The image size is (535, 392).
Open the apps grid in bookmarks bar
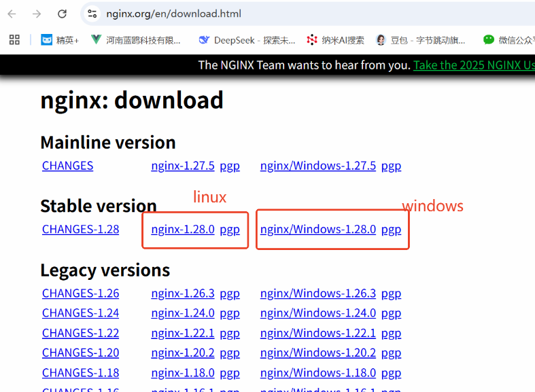(x=14, y=40)
